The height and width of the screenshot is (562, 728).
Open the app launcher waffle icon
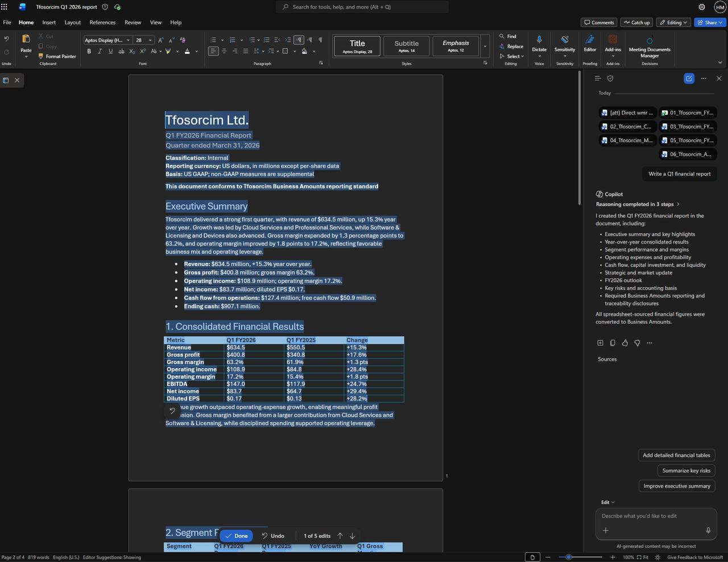pos(5,7)
